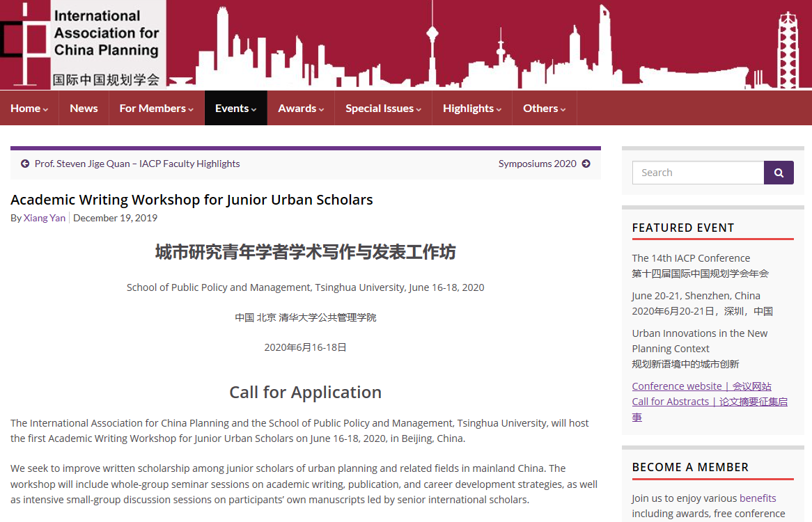Click the Chinese workshop title 城市研究青年学者学术写作与发表工作坊
This screenshot has width=812, height=522.
306,252
